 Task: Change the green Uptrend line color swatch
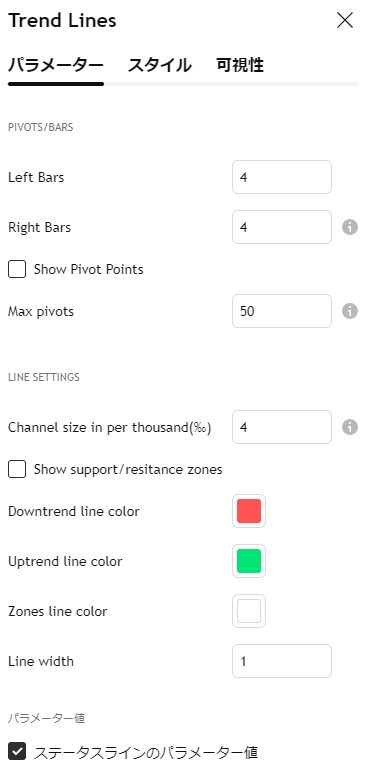click(249, 561)
